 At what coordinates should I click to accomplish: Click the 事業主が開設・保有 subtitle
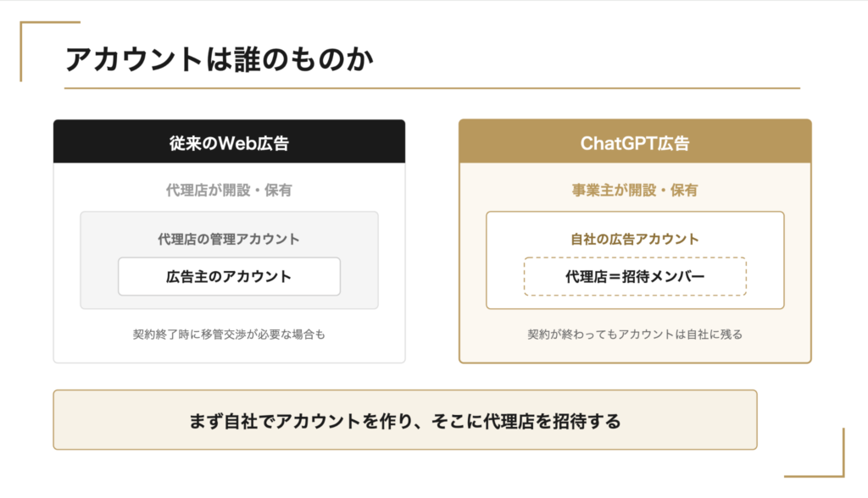634,191
